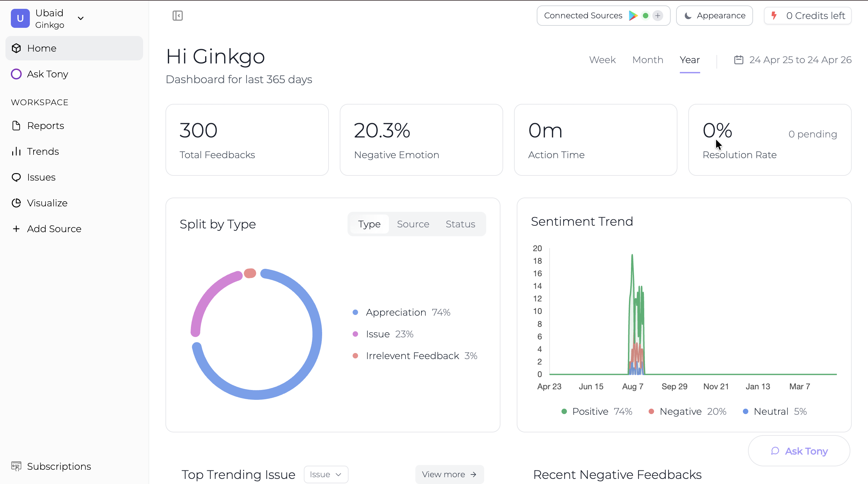868x484 pixels.
Task: Select the Week tab
Action: [x=602, y=59]
